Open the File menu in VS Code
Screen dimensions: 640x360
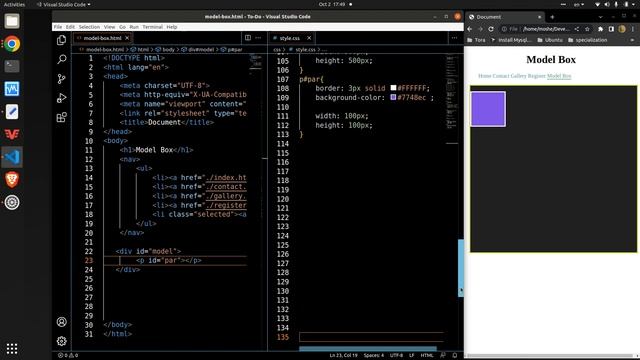[58, 27]
